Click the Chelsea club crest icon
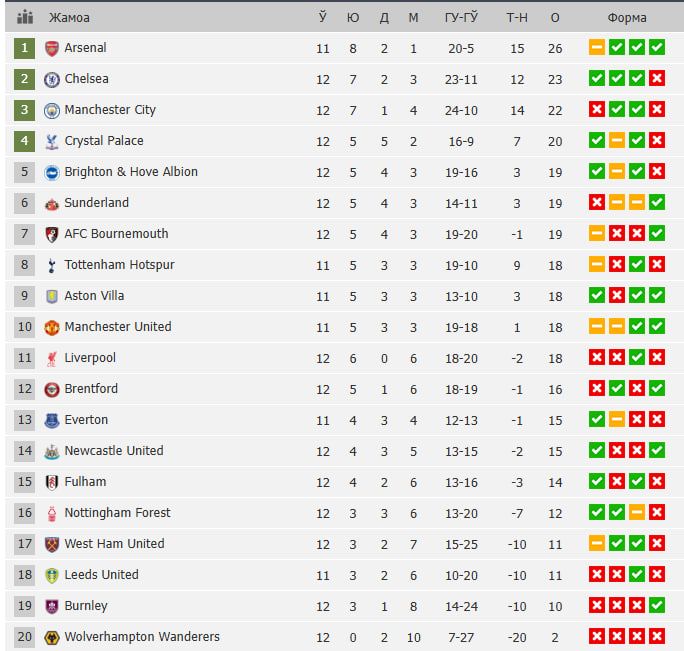The height and width of the screenshot is (651, 684). click(x=52, y=79)
